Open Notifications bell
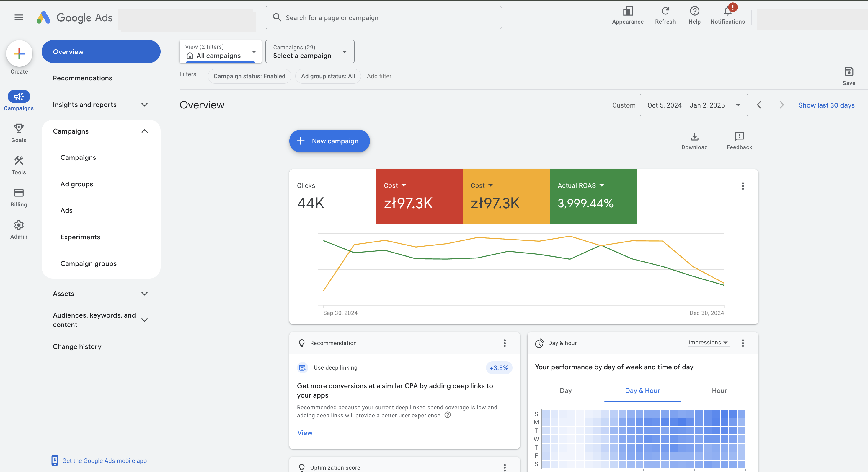This screenshot has height=472, width=868. (x=727, y=16)
